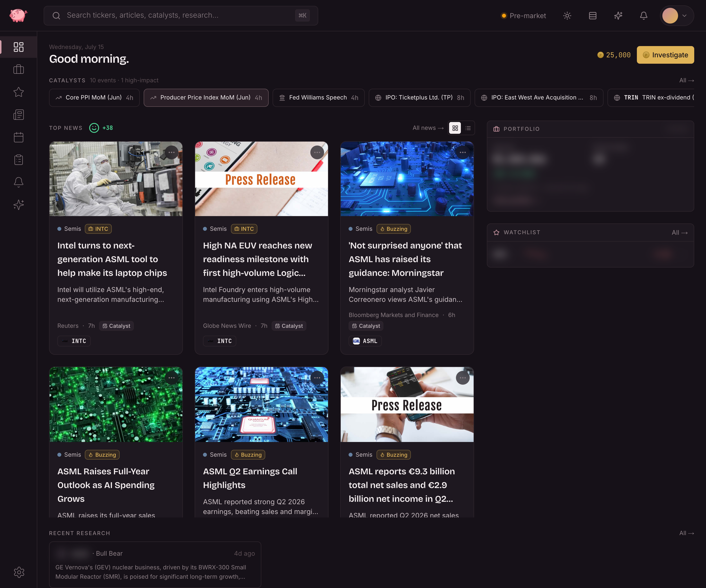Open the clipboard research sidebar icon
The width and height of the screenshot is (706, 588).
pos(18,159)
